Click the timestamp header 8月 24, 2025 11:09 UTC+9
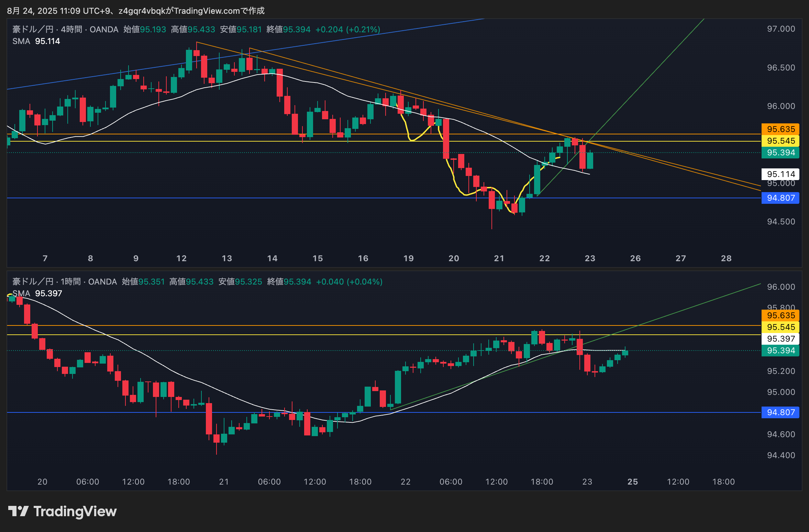809x532 pixels. click(58, 11)
